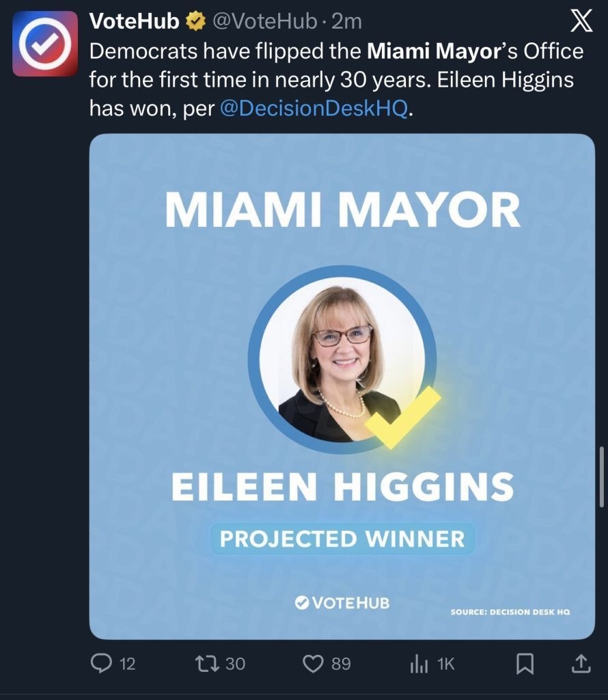Click the vertical scrollbar thumb
This screenshot has width=608, height=700.
pyautogui.click(x=602, y=476)
